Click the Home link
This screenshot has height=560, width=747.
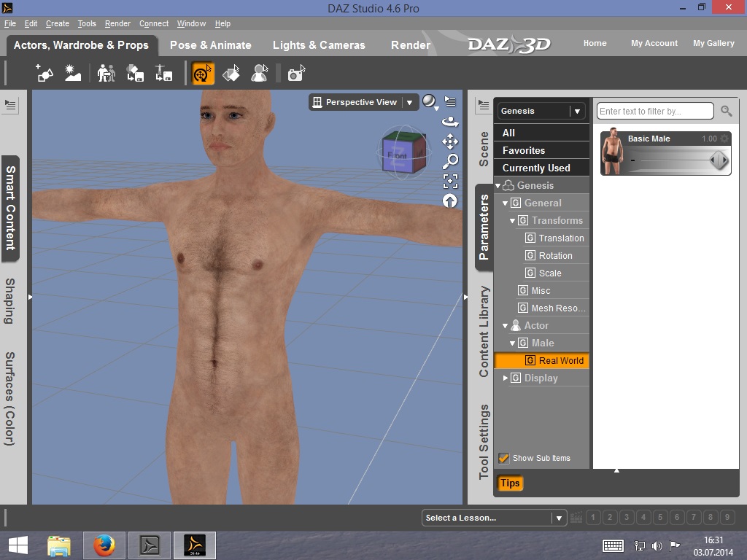pos(595,43)
